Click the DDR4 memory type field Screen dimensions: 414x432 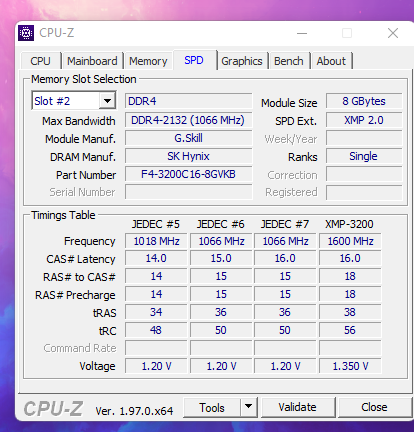(189, 101)
